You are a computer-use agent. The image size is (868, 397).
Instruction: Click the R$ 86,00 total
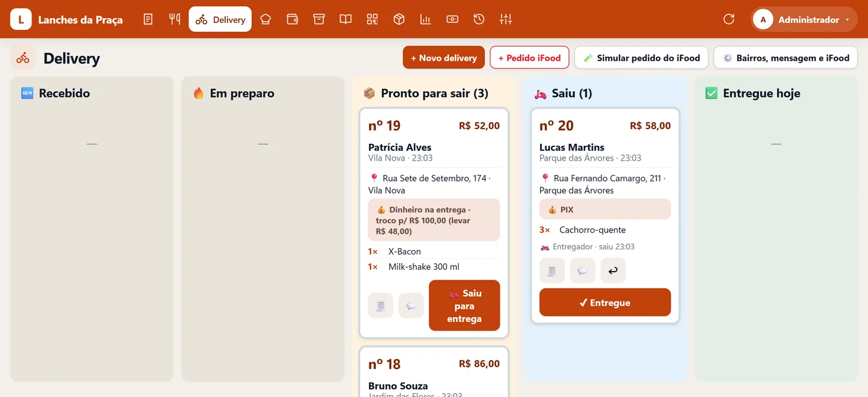[479, 364]
